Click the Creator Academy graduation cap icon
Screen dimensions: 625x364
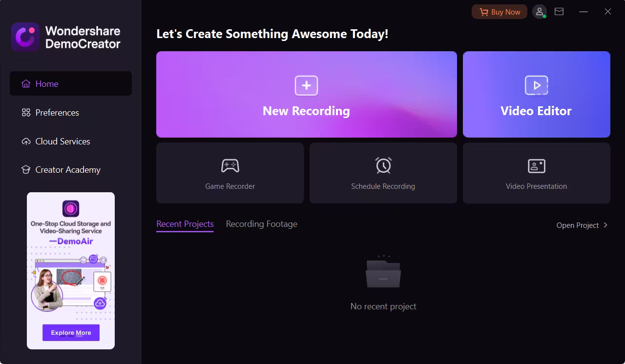click(26, 170)
